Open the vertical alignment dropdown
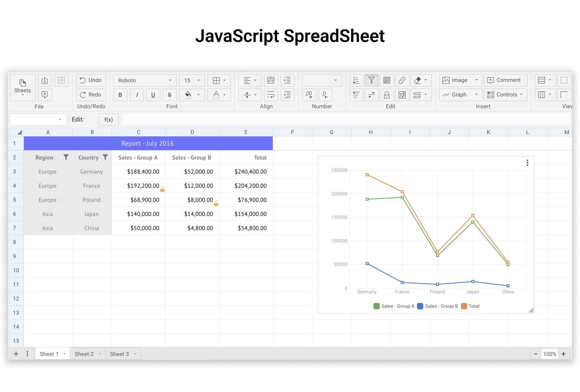 click(x=250, y=94)
